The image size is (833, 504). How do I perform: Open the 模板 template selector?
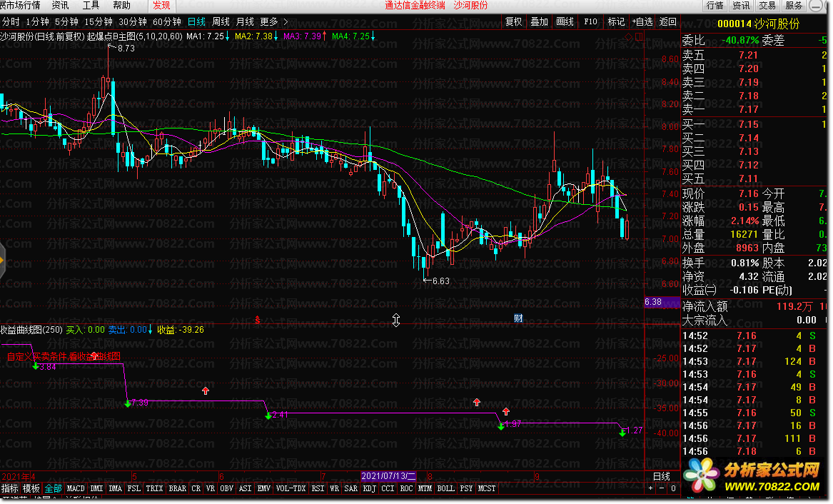point(31,488)
